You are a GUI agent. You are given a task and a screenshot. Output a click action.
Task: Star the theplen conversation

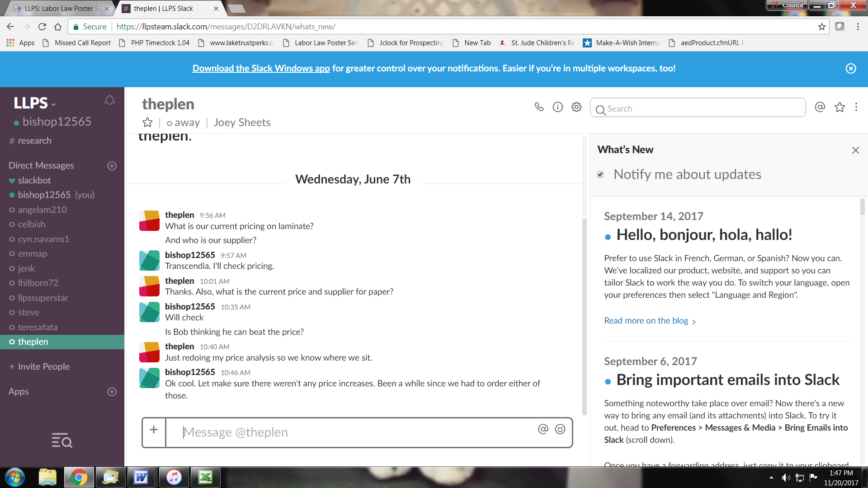pos(147,122)
